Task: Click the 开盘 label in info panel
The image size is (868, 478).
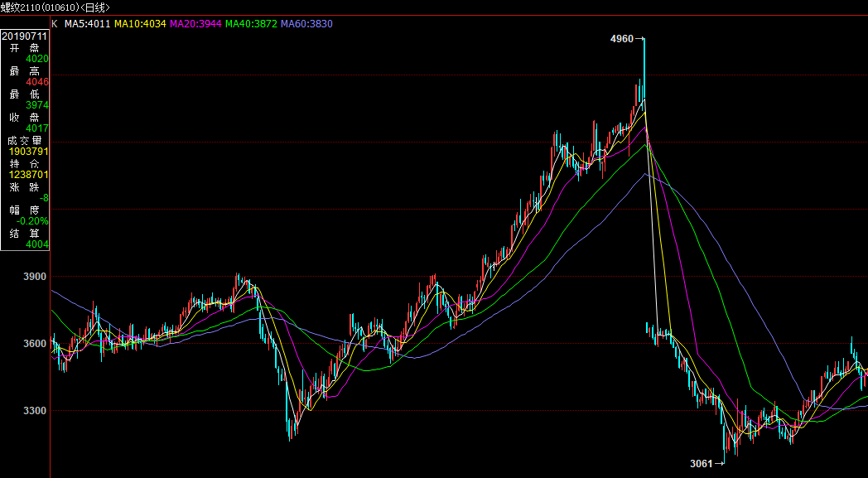Action: [x=25, y=47]
